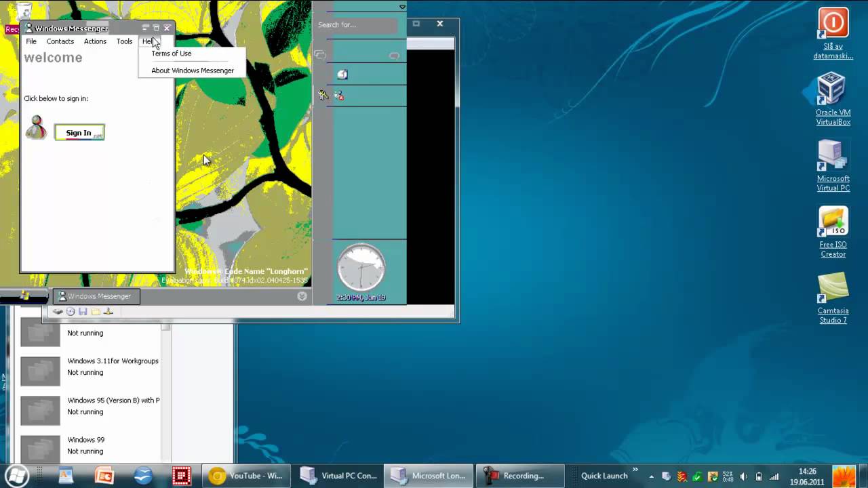Open the pinned red grid taskbar icon
868x488 pixels.
[x=181, y=476]
